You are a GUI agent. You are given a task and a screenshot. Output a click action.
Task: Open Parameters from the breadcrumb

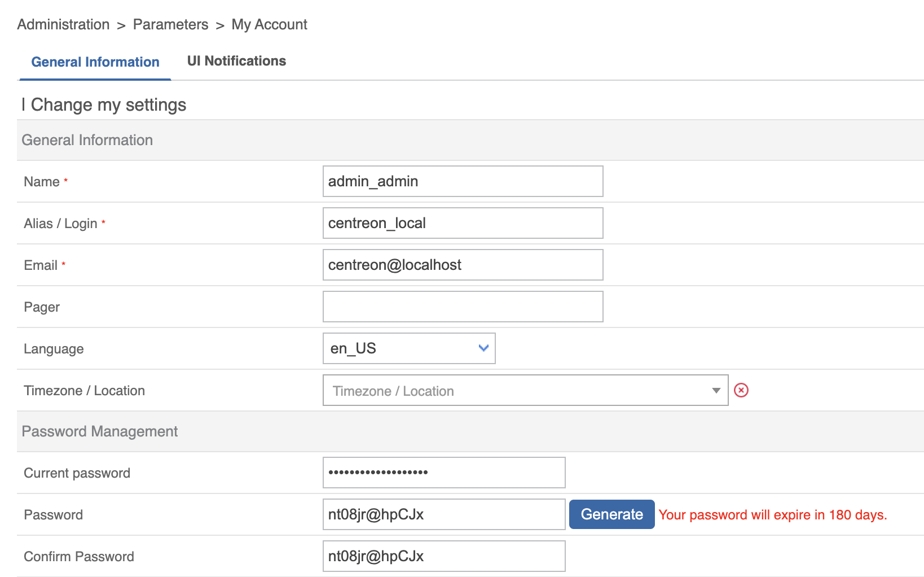click(x=170, y=24)
